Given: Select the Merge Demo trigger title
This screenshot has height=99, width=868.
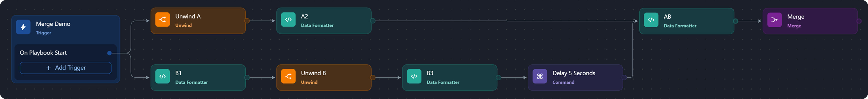Looking at the screenshot, I should tap(53, 24).
